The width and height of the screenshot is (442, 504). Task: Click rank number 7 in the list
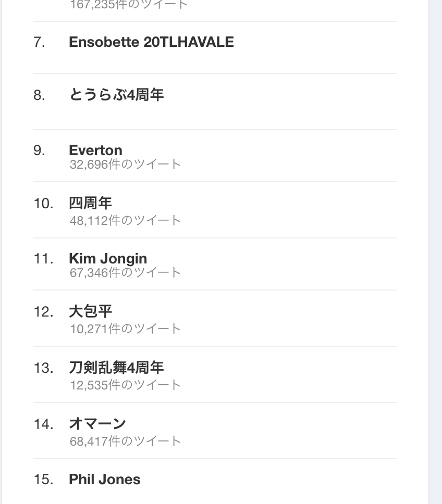(39, 42)
